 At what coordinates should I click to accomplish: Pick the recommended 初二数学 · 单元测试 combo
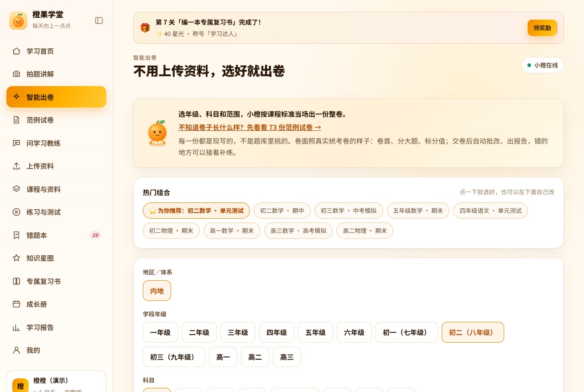coord(196,211)
